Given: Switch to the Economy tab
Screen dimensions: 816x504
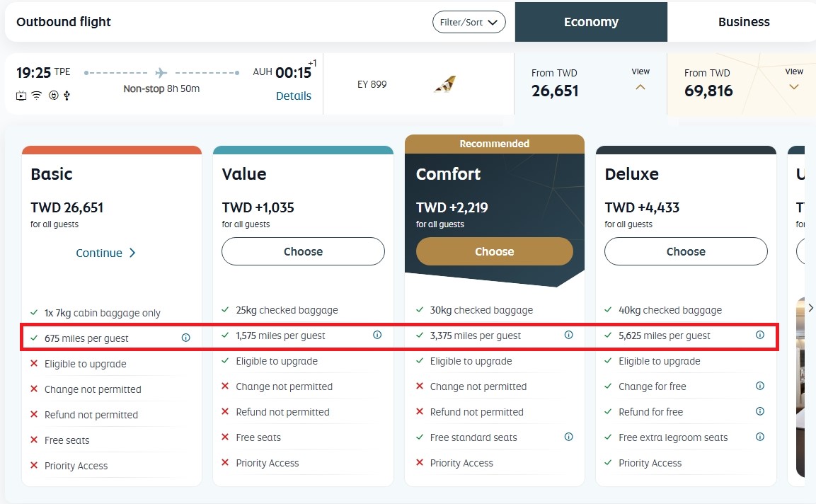Looking at the screenshot, I should [591, 22].
